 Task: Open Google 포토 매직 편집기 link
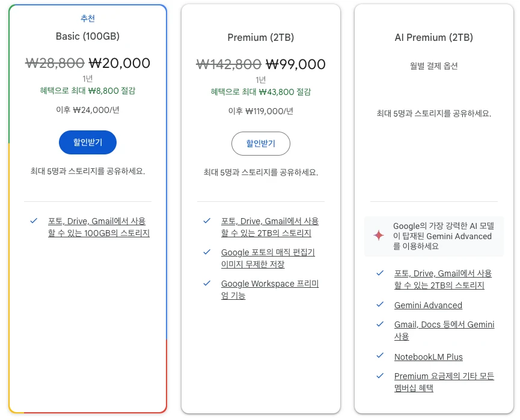(268, 258)
